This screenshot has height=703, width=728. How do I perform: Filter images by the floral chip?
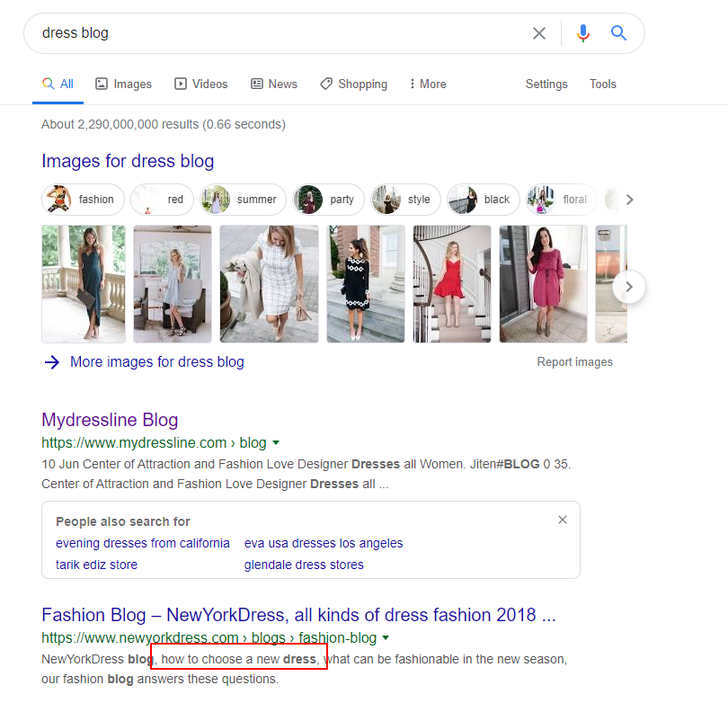point(562,200)
